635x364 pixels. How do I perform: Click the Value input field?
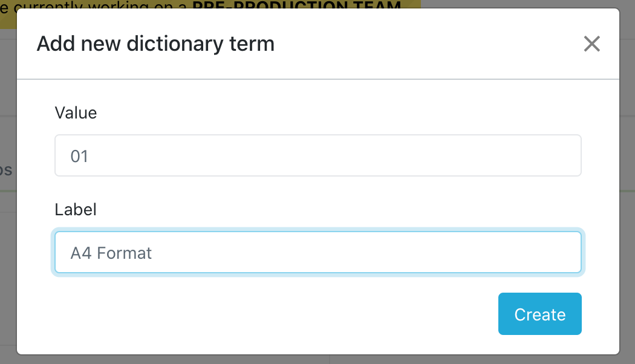[x=317, y=155]
